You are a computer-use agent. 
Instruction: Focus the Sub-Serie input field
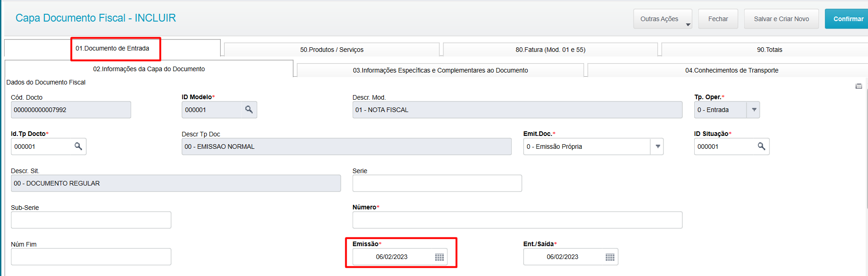[x=91, y=220]
